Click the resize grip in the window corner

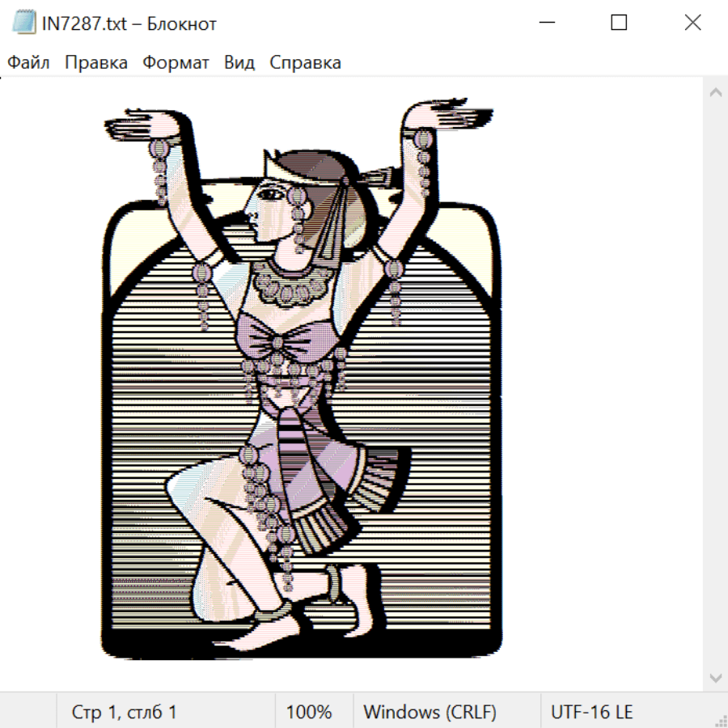click(720, 720)
